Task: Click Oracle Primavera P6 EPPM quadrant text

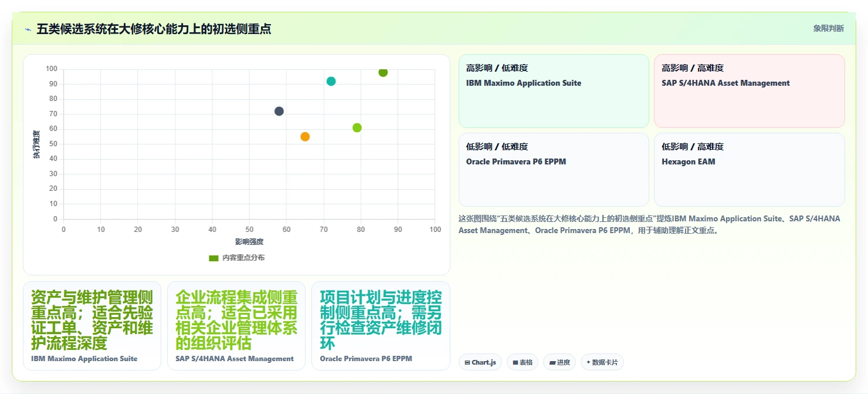Action: [516, 161]
